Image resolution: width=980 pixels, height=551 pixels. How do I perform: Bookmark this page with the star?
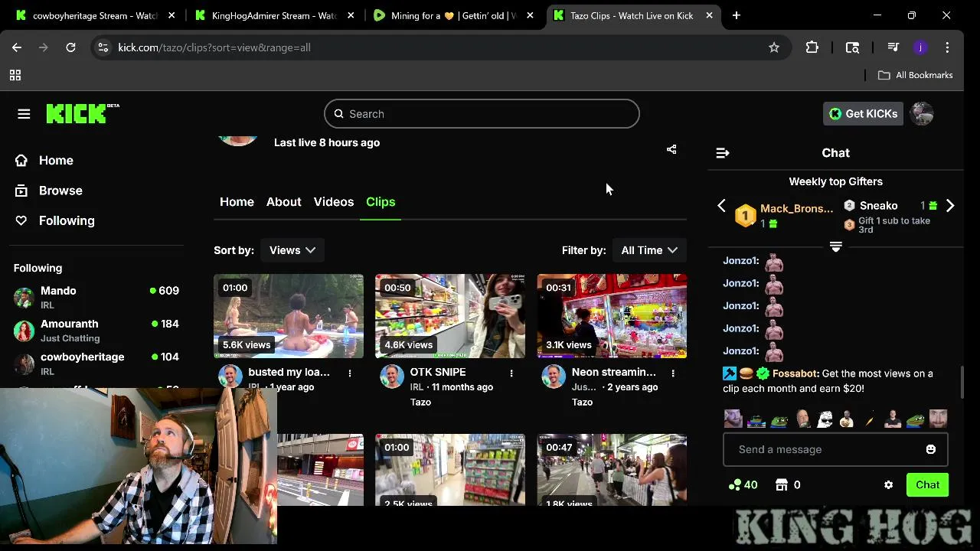pos(774,47)
